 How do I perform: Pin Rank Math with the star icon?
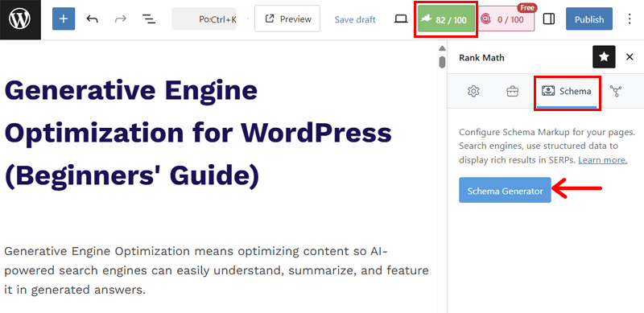click(604, 57)
